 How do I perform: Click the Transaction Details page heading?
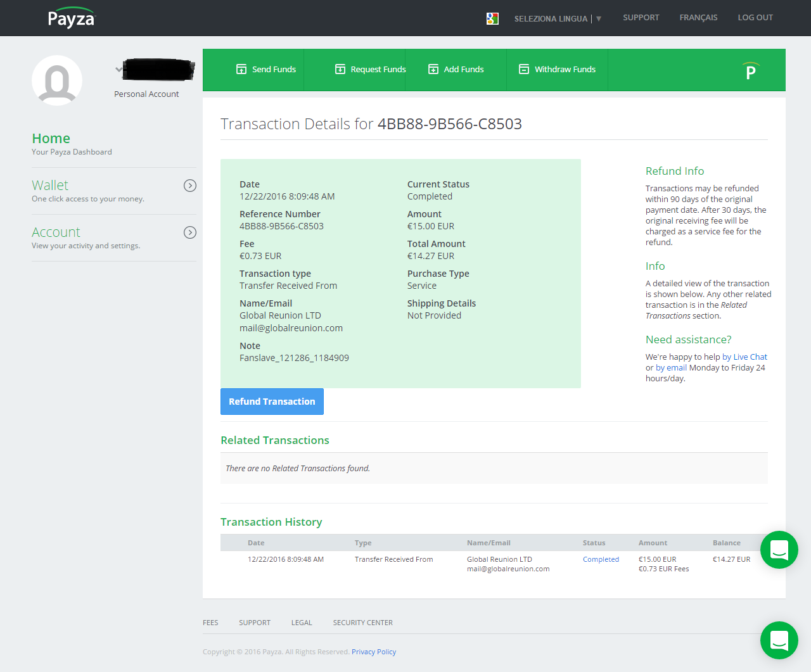coord(371,124)
